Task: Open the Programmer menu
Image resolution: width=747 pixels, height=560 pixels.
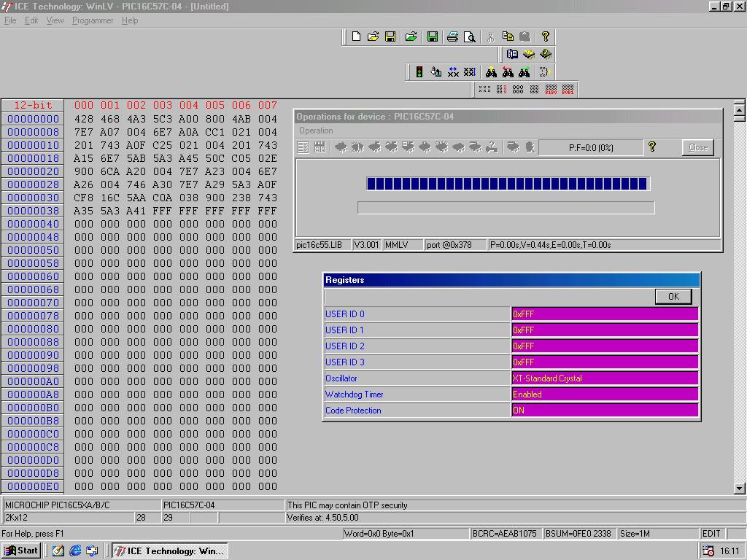Action: pos(93,20)
